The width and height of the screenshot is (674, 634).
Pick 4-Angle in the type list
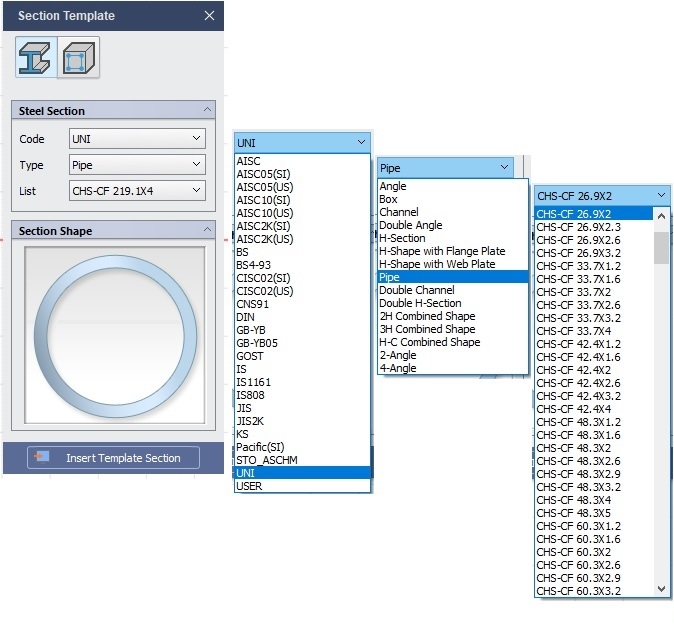(453, 368)
